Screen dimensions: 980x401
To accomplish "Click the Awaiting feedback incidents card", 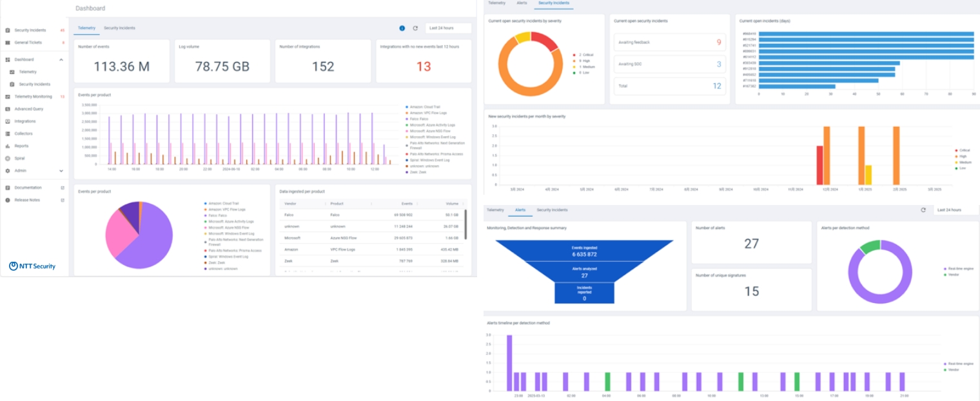I will (669, 43).
